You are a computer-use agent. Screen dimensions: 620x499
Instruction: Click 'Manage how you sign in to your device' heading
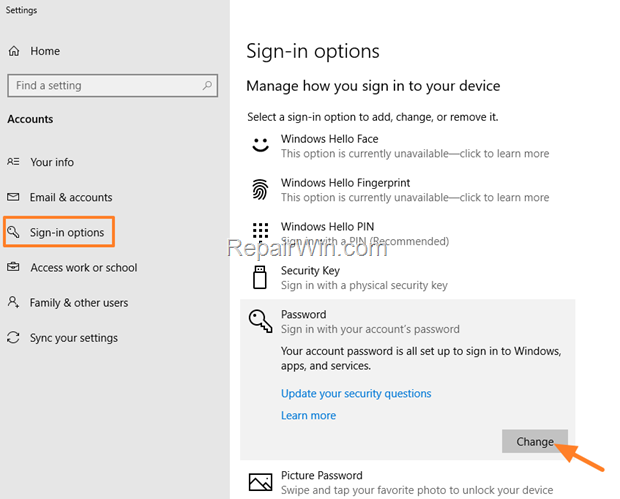click(373, 86)
